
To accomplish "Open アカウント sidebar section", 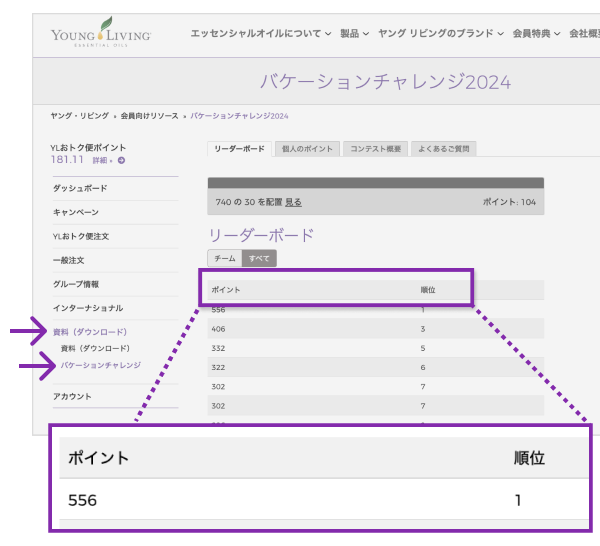I will click(x=72, y=396).
